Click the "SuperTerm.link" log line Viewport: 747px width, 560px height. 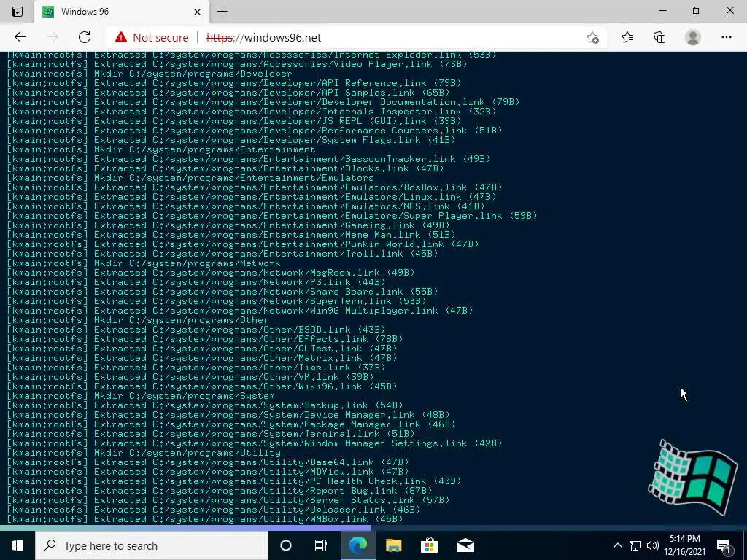pos(217,301)
